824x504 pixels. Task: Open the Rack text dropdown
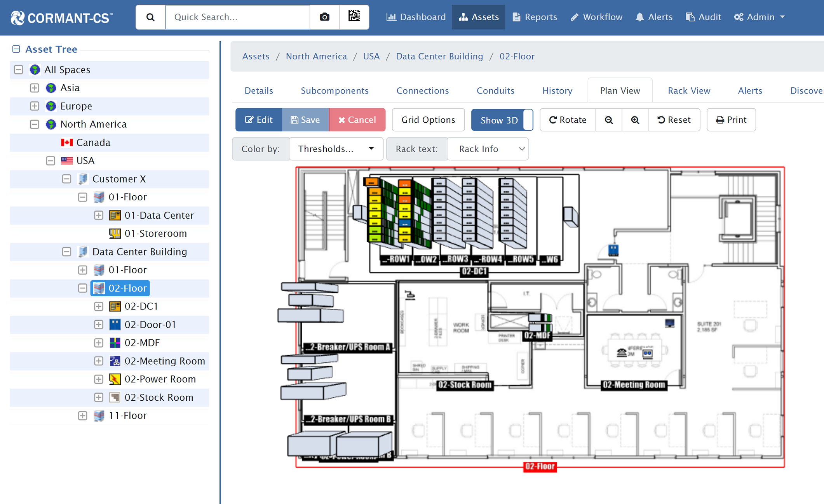[x=488, y=149]
